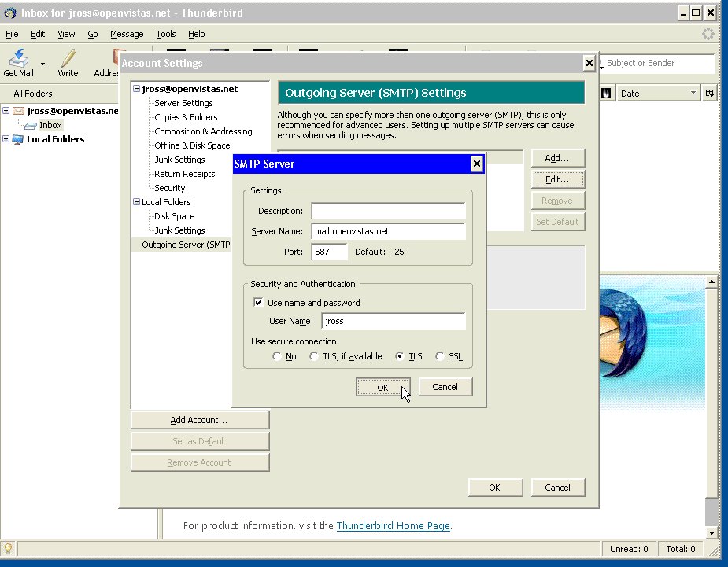Open the Tools menu
The width and height of the screenshot is (728, 567).
[166, 34]
